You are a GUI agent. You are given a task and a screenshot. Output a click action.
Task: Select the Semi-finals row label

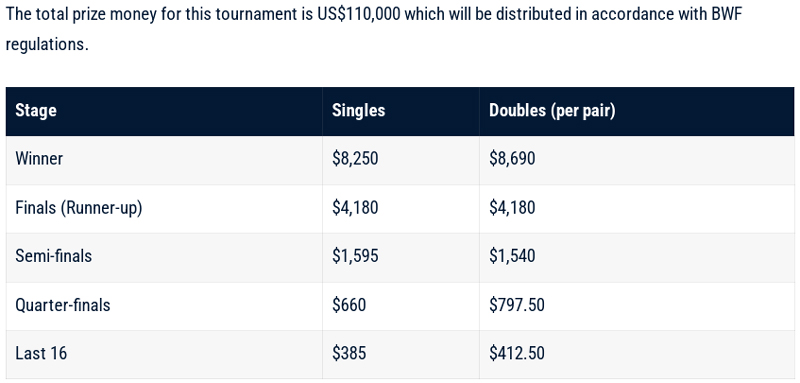coord(54,256)
